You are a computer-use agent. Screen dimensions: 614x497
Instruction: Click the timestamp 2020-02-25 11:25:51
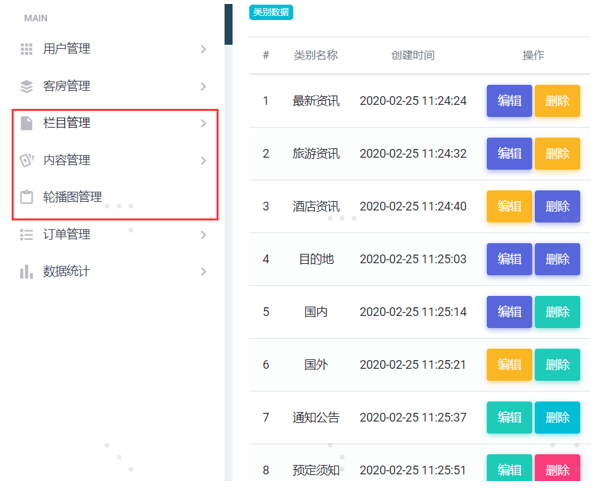[413, 470]
